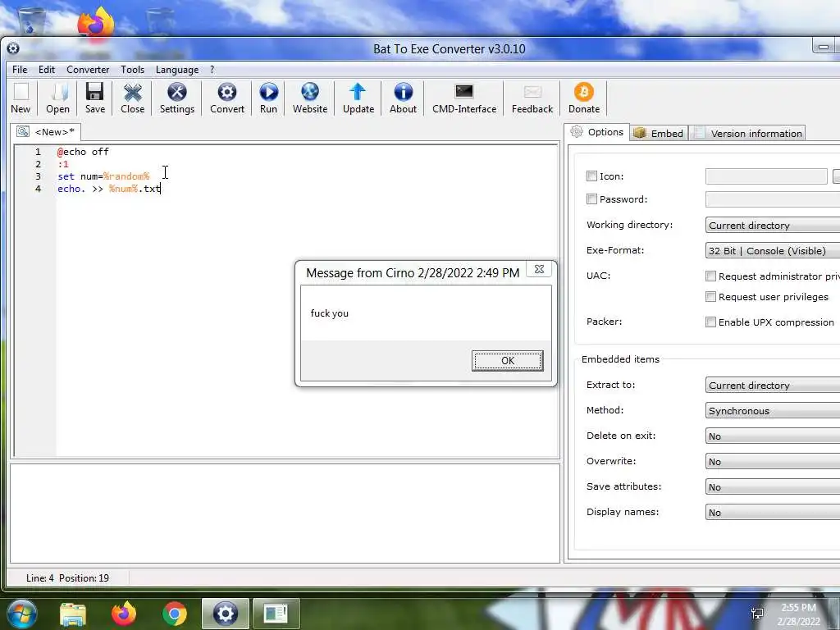
Task: Open Extract to dropdown
Action: [x=773, y=385]
